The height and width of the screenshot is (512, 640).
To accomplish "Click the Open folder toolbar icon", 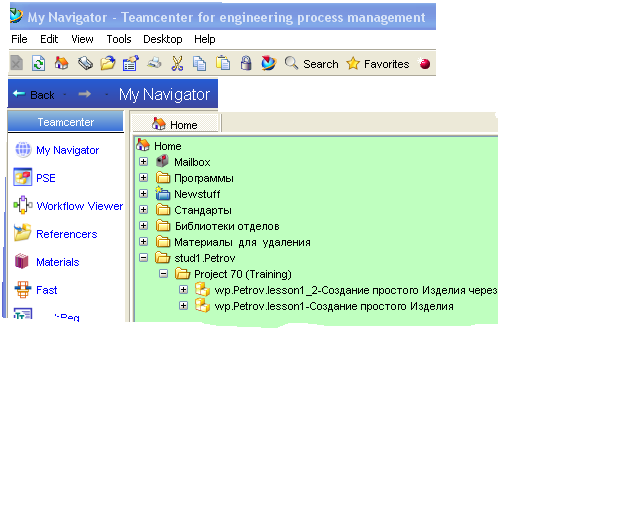I will pos(108,63).
